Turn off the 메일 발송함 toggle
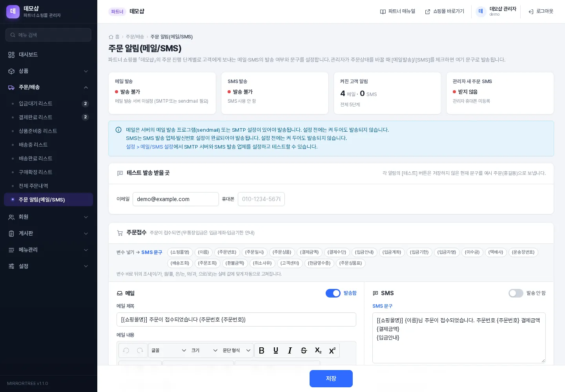Screen dimensions: 565x392 [333, 293]
